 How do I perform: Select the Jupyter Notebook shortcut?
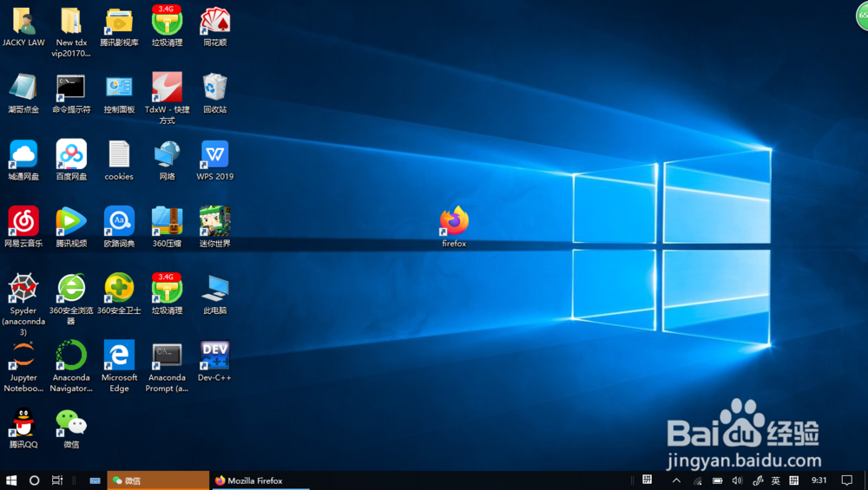pos(23,355)
